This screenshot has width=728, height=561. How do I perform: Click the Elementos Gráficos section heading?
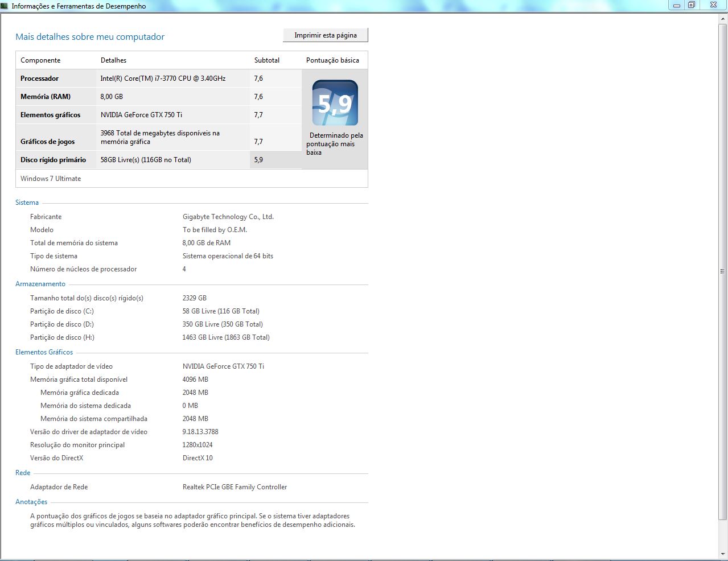click(x=44, y=352)
